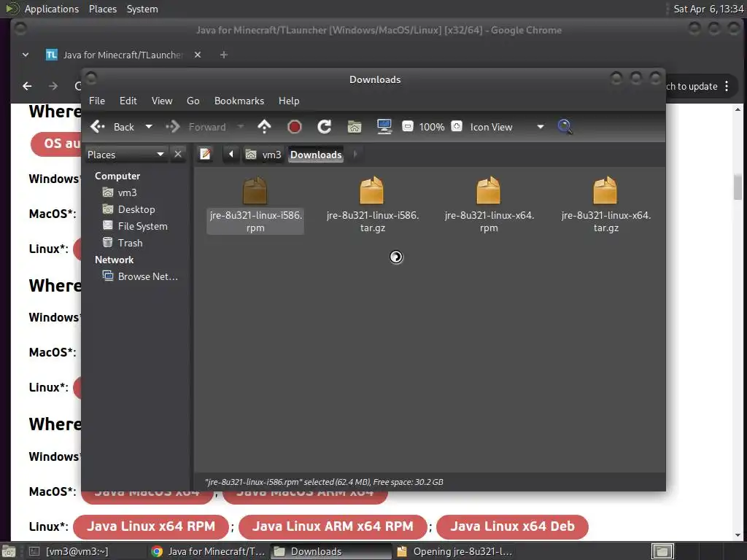Viewport: 747px width, 560px height.
Task: Click the Java Linux ARM x64 RPM link
Action: 333,526
